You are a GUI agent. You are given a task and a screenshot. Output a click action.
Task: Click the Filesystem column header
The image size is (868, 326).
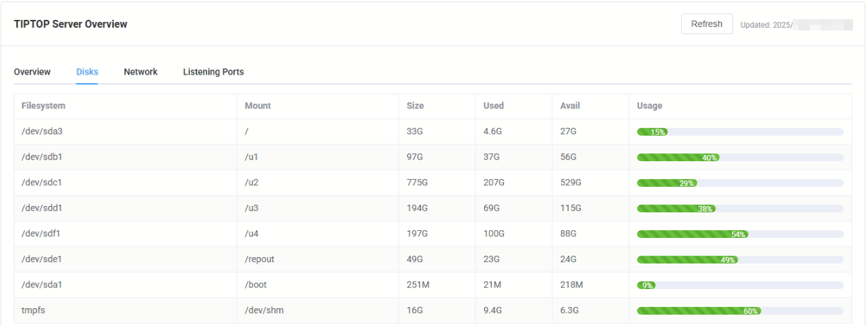pos(43,106)
